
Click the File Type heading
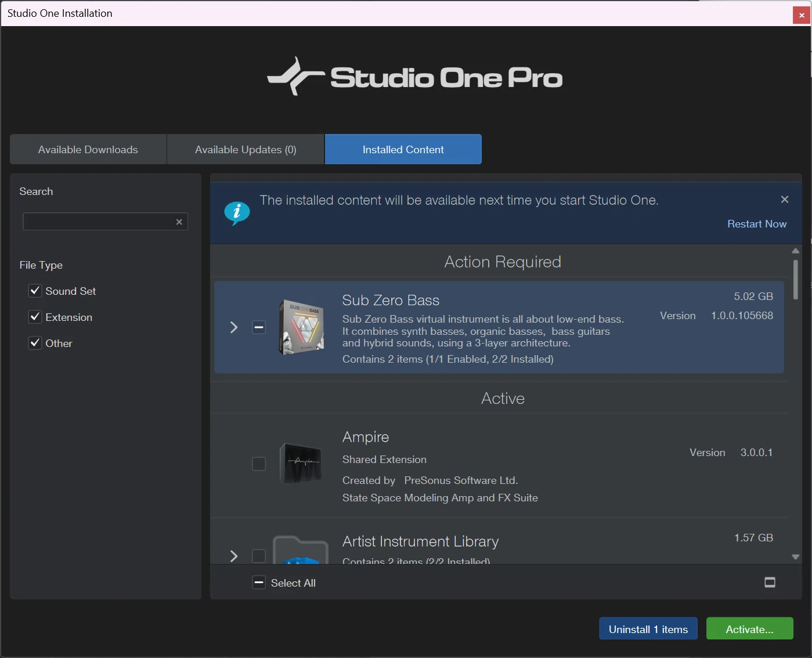tap(41, 265)
